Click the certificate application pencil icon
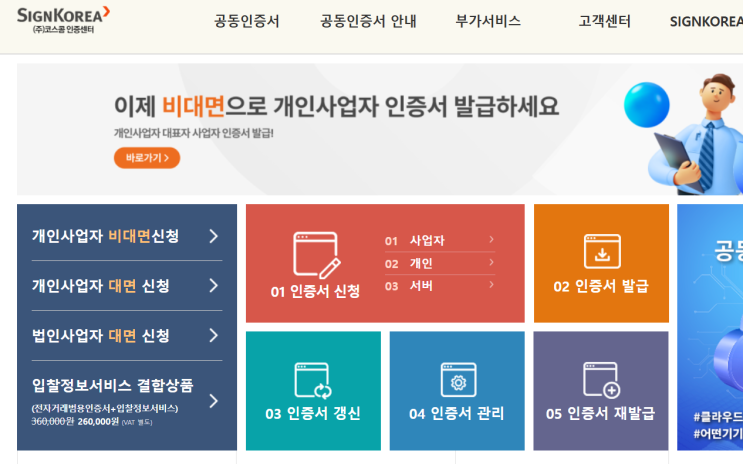 (x=317, y=255)
